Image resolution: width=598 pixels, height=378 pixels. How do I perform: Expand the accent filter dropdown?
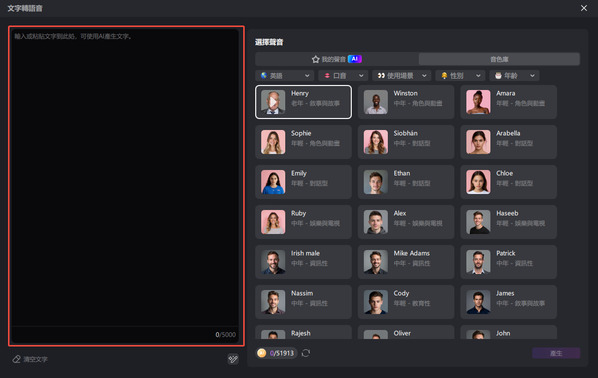[343, 76]
